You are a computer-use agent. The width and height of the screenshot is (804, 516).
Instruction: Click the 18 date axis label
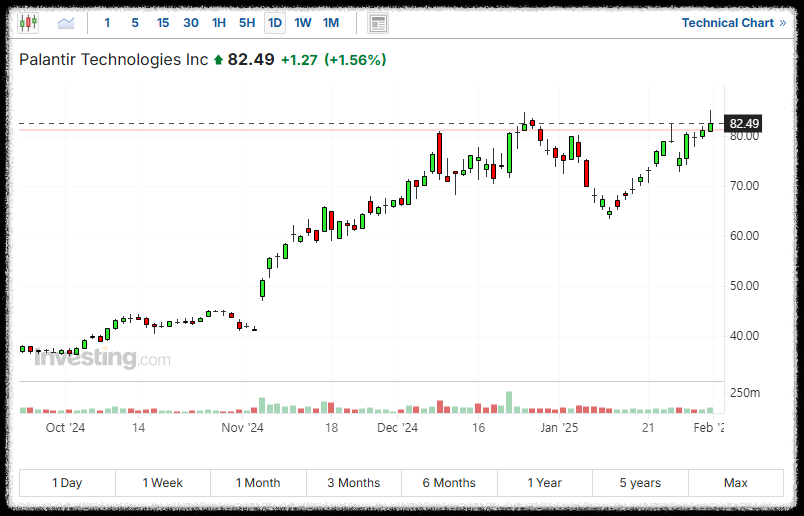[331, 428]
